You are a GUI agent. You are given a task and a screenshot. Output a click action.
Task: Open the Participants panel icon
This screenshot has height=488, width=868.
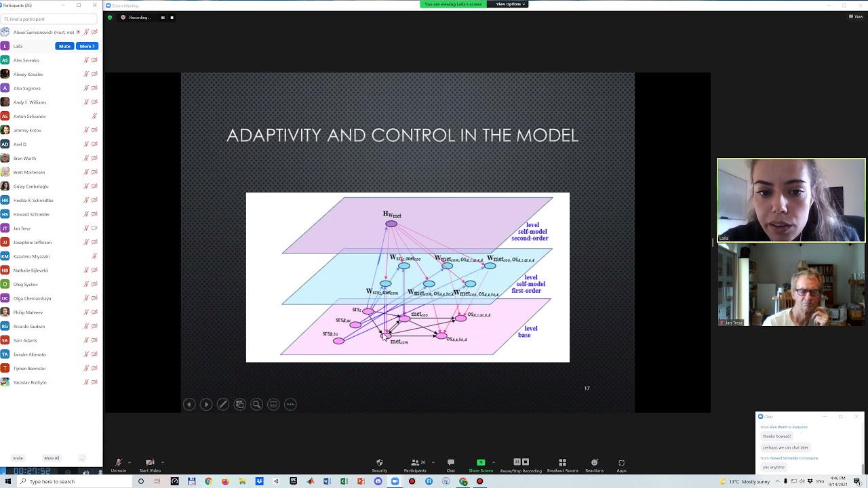414,462
